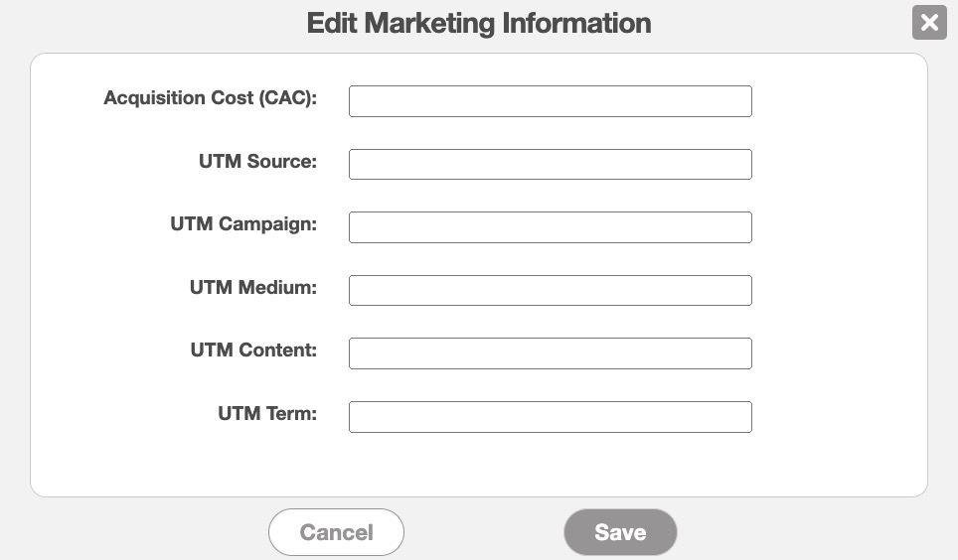The width and height of the screenshot is (958, 560).
Task: Click the 'UTM Medium:' label text
Action: (253, 287)
